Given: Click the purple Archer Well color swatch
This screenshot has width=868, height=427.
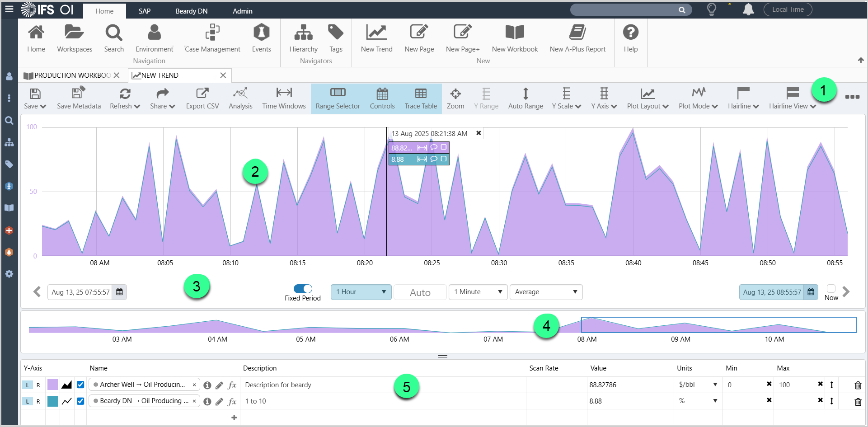Looking at the screenshot, I should 53,385.
